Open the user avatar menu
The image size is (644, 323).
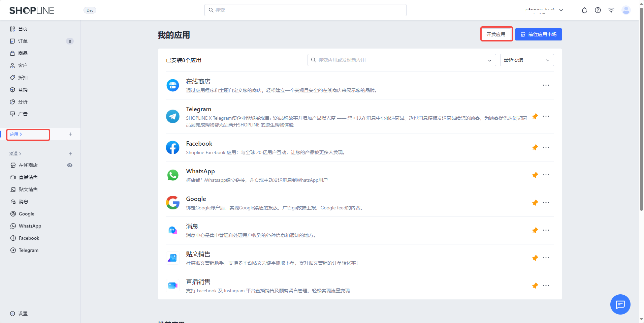[x=626, y=10]
